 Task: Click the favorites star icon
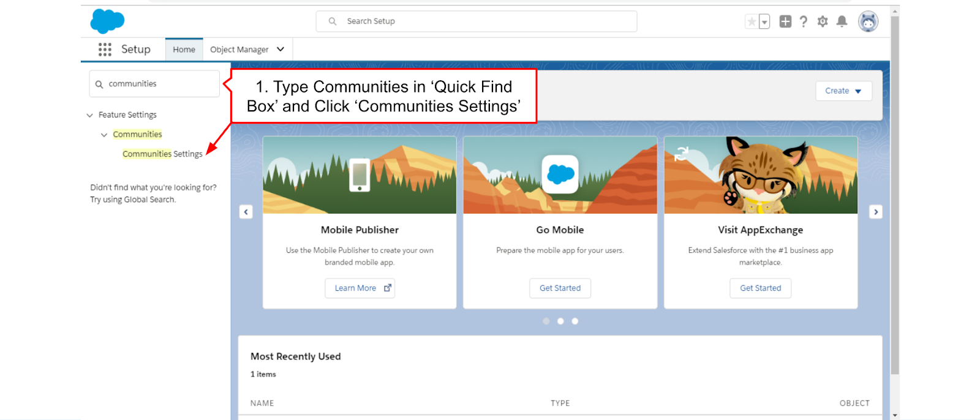[x=752, y=22]
